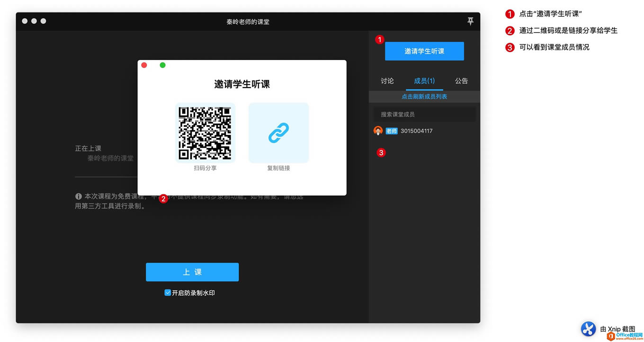Click the 正在上课 status text

tap(88, 149)
